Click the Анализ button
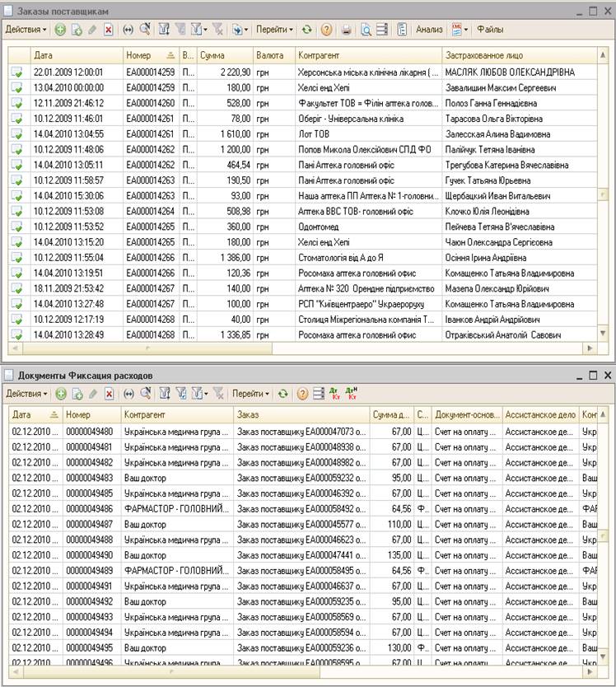Image resolution: width=616 pixels, height=687 pixels. [x=428, y=30]
